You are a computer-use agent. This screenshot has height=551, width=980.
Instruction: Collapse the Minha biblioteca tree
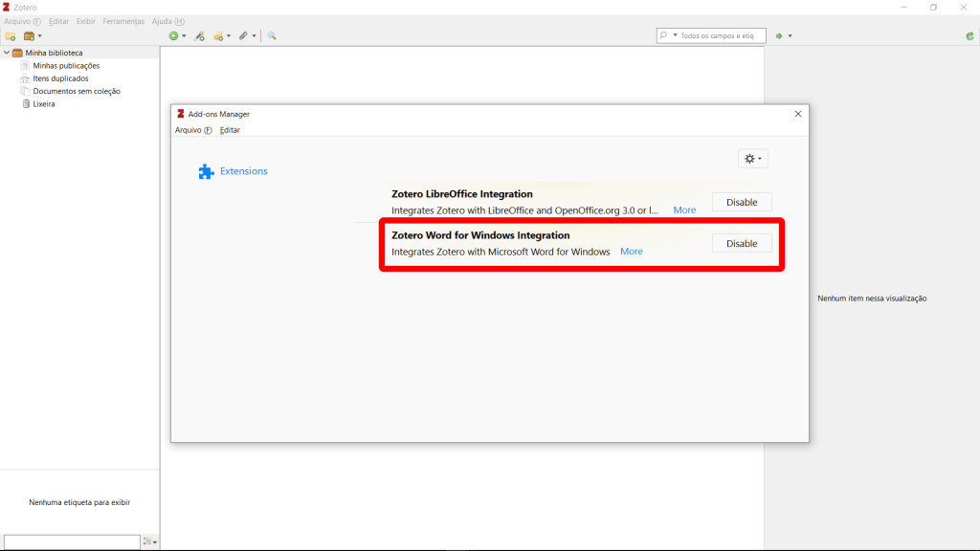pos(6,53)
